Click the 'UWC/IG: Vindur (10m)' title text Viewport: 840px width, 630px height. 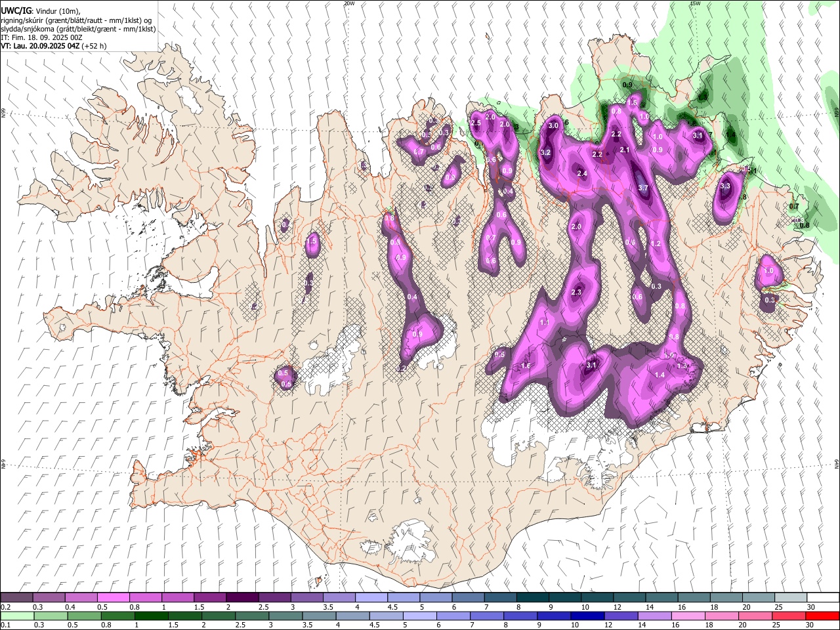pos(41,10)
